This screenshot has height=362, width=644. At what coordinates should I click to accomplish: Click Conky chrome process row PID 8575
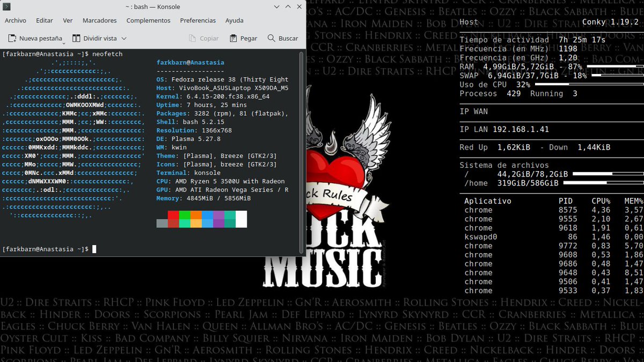pyautogui.click(x=553, y=210)
